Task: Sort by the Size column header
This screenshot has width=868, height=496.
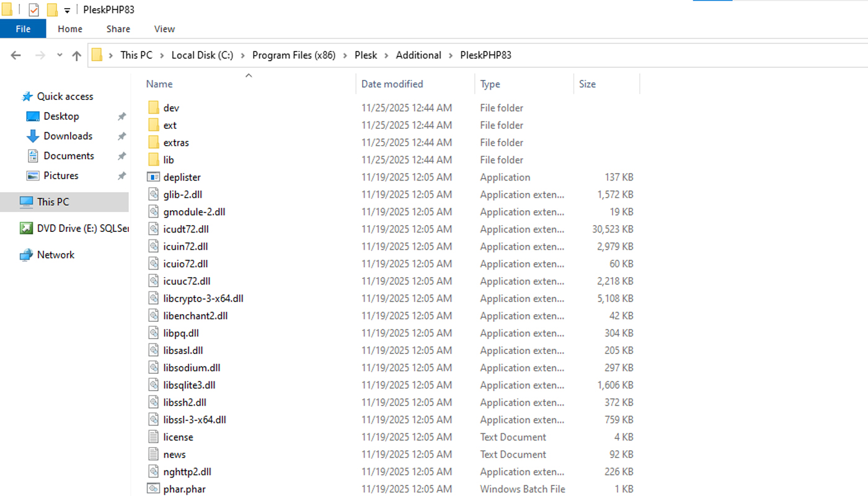Action: pyautogui.click(x=587, y=84)
